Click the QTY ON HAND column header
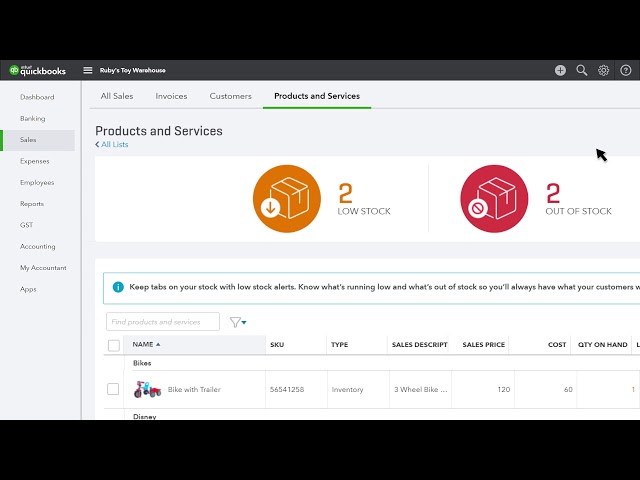The height and width of the screenshot is (480, 640). (602, 344)
